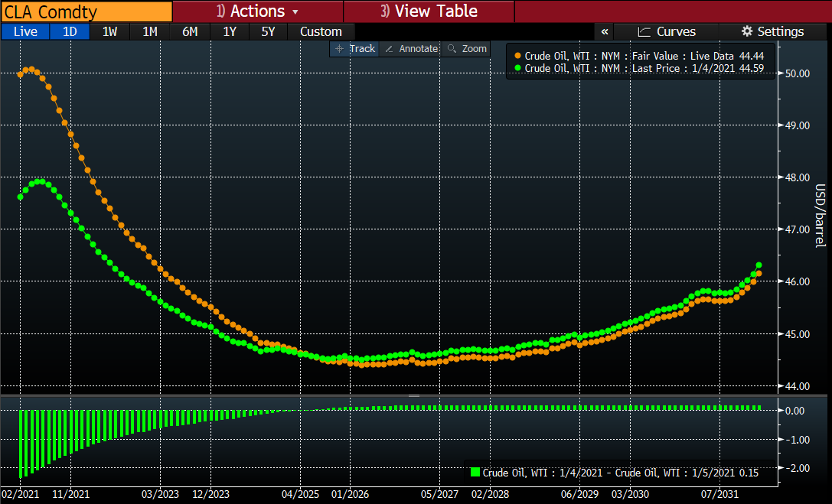Open the Custom date range option
The height and width of the screenshot is (504, 832).
(321, 32)
